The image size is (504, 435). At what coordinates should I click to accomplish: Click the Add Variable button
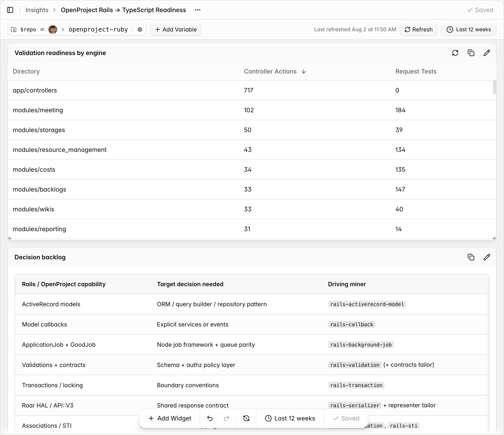[176, 29]
